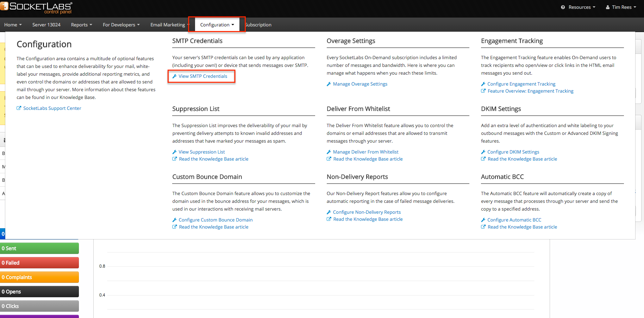The height and width of the screenshot is (318, 644).
Task: Click external link icon under Configure Non-Delivery Reports
Action: point(329,219)
